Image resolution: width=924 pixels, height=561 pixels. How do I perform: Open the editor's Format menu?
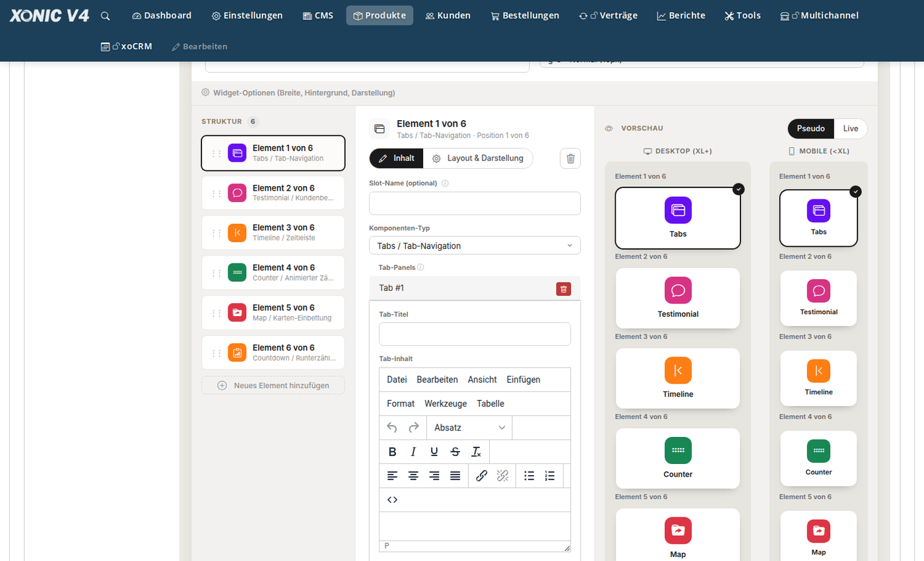pos(401,403)
